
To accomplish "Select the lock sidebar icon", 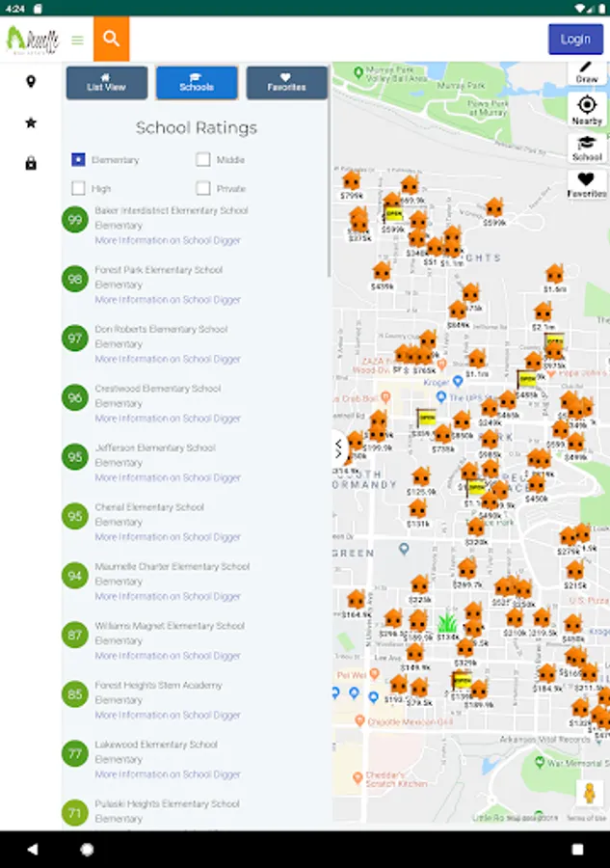I will 31,163.
